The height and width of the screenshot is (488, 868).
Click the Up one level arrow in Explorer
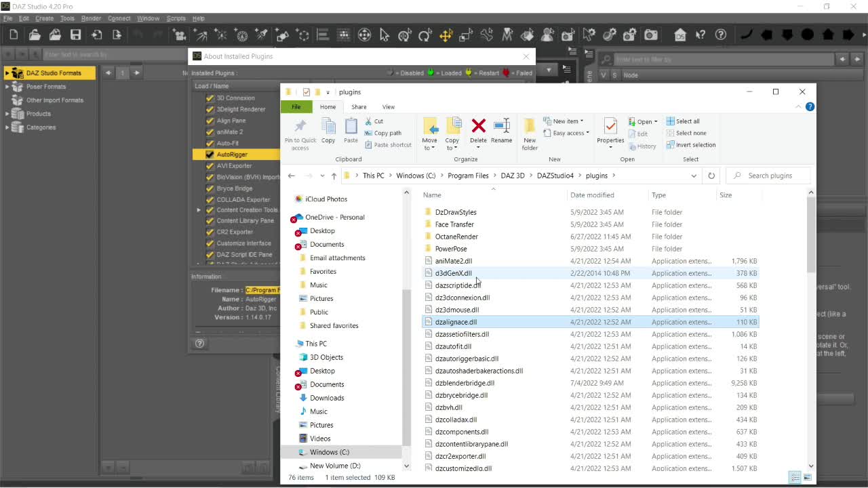pyautogui.click(x=334, y=176)
